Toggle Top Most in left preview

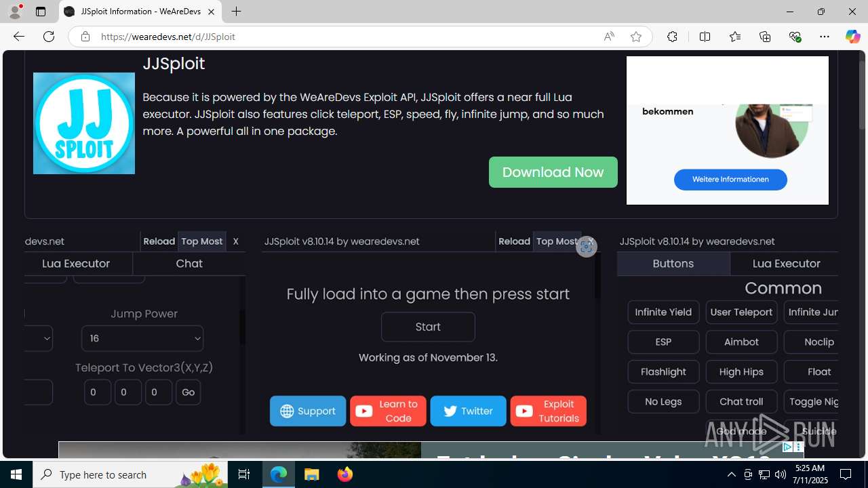(202, 241)
